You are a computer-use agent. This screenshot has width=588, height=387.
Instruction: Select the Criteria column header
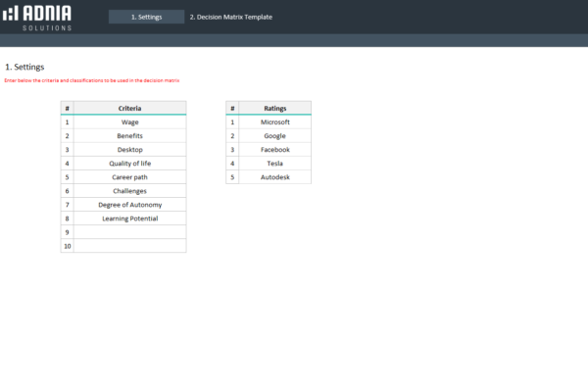(x=129, y=108)
